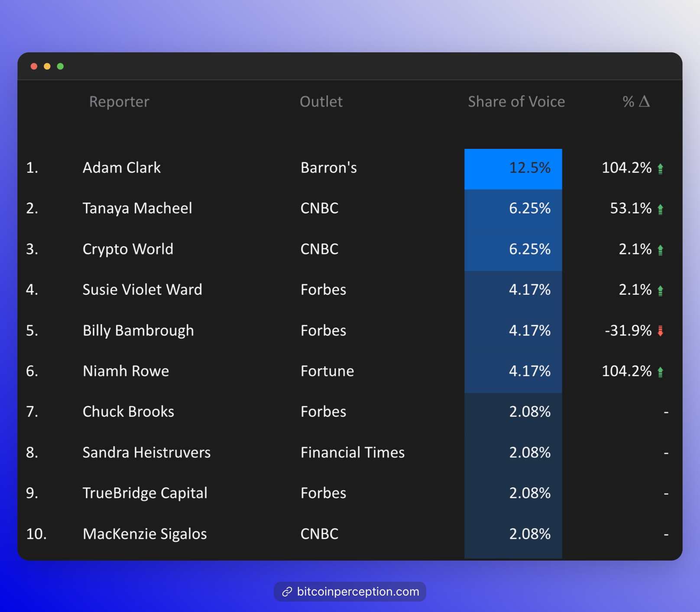Click link icon beside bitcoinperception.com

(287, 592)
